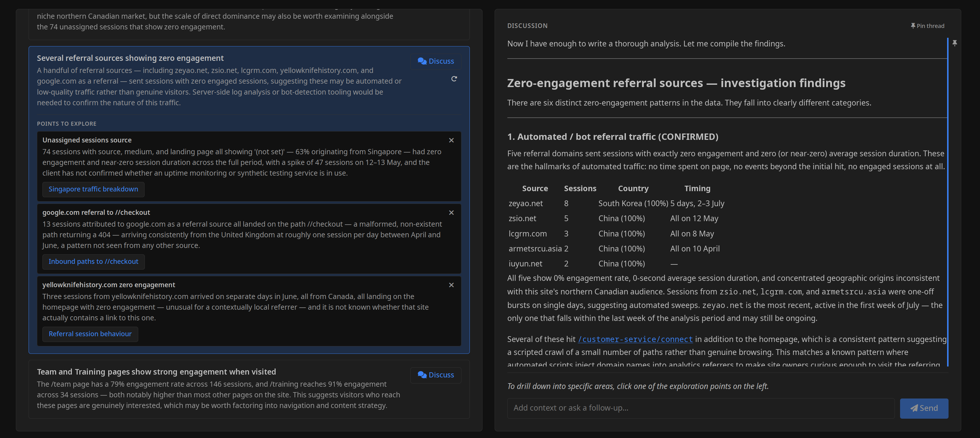Close the google.com referral to //checkout card
980x438 pixels.
click(x=451, y=213)
